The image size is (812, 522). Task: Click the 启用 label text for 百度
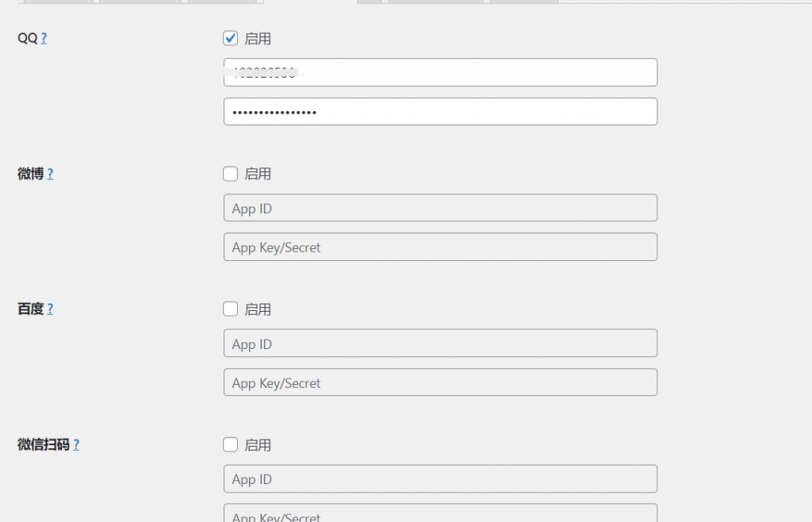point(258,309)
